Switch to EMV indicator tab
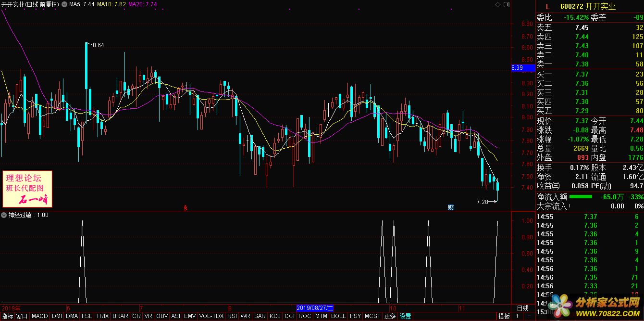Image resolution: width=644 pixels, height=321 pixels. tap(190, 316)
